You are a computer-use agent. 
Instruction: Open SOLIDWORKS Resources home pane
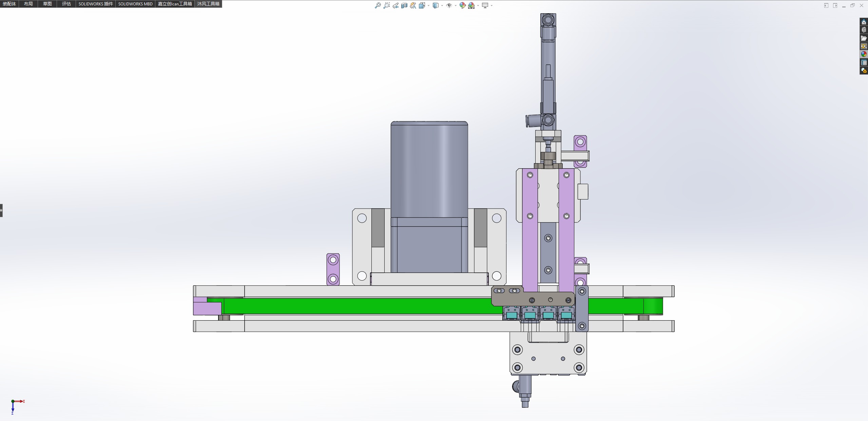tap(864, 22)
